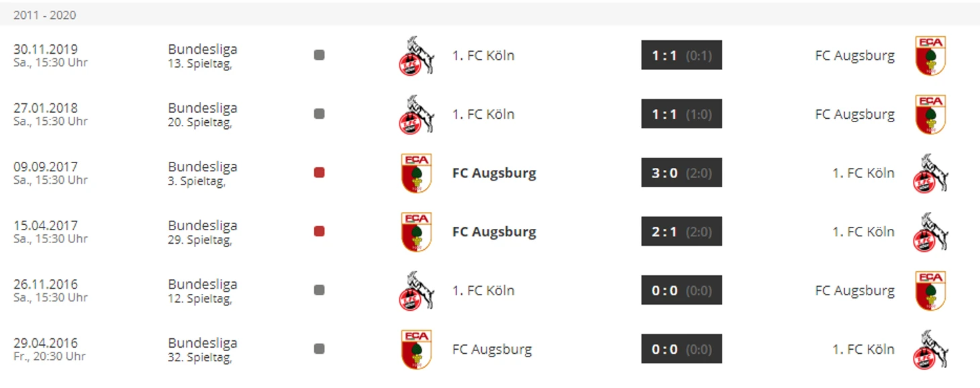Click red result indicator for 15.04.2017 match
This screenshot has height=388, width=980.
click(320, 232)
